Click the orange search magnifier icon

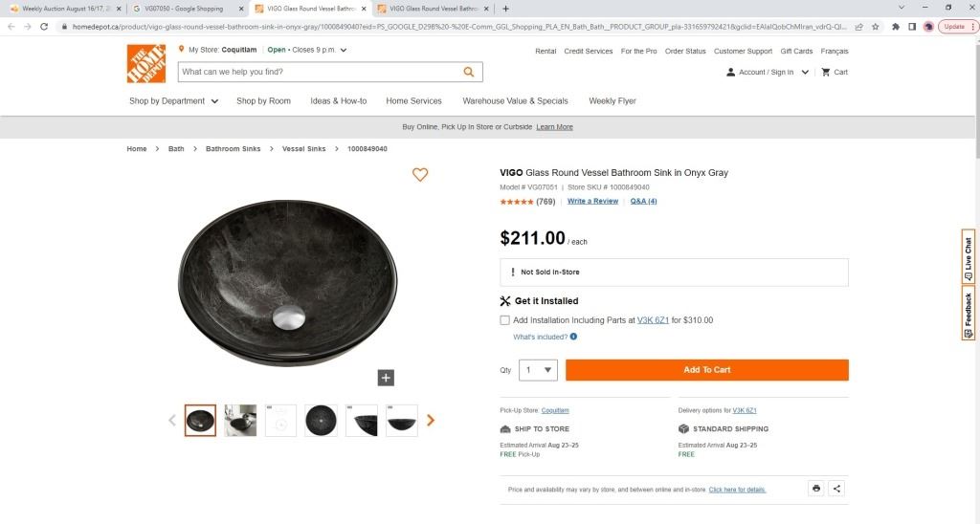(x=469, y=72)
